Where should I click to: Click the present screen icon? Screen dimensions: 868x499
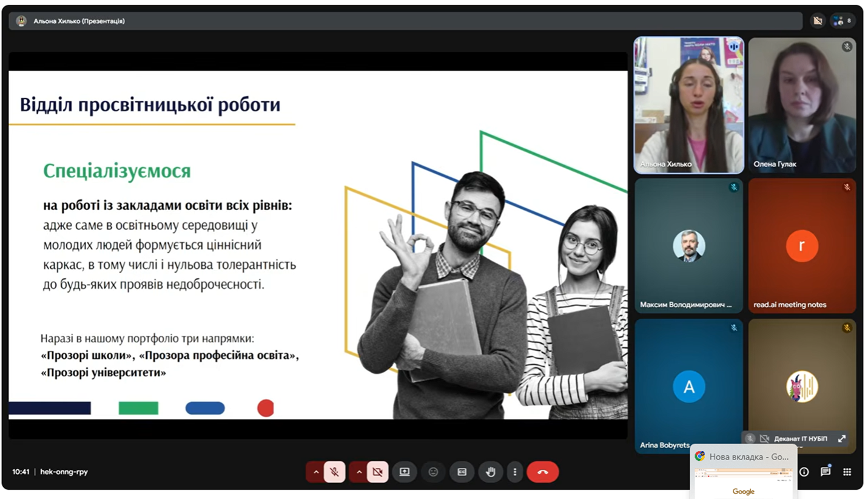[x=405, y=472]
